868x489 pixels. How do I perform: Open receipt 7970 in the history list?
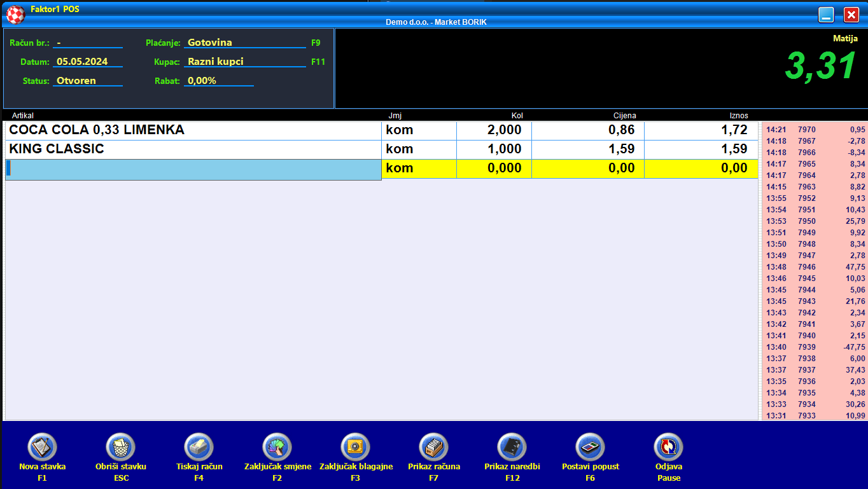815,130
